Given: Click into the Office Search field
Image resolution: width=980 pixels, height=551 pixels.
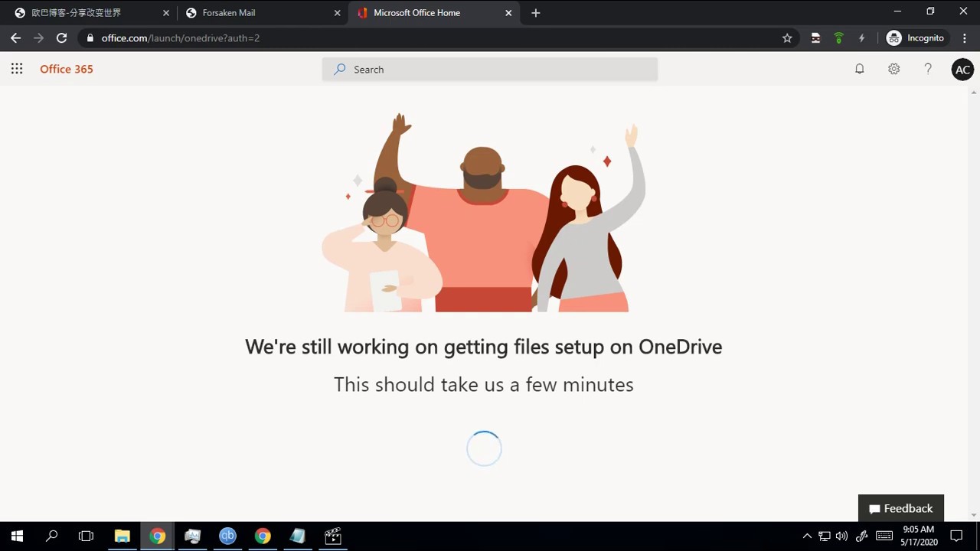Looking at the screenshot, I should (490, 69).
